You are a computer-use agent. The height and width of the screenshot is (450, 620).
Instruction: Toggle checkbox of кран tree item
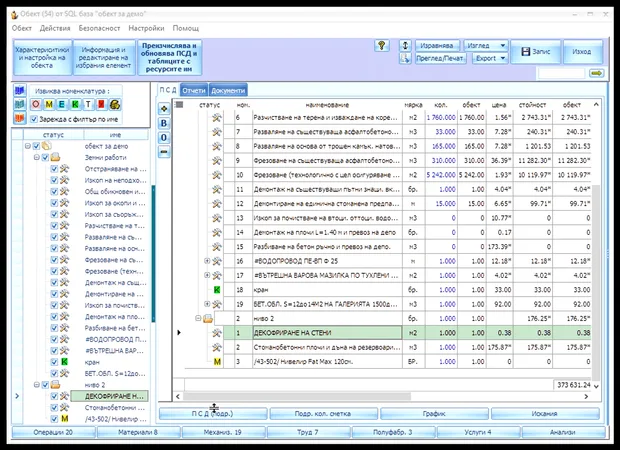(x=55, y=362)
